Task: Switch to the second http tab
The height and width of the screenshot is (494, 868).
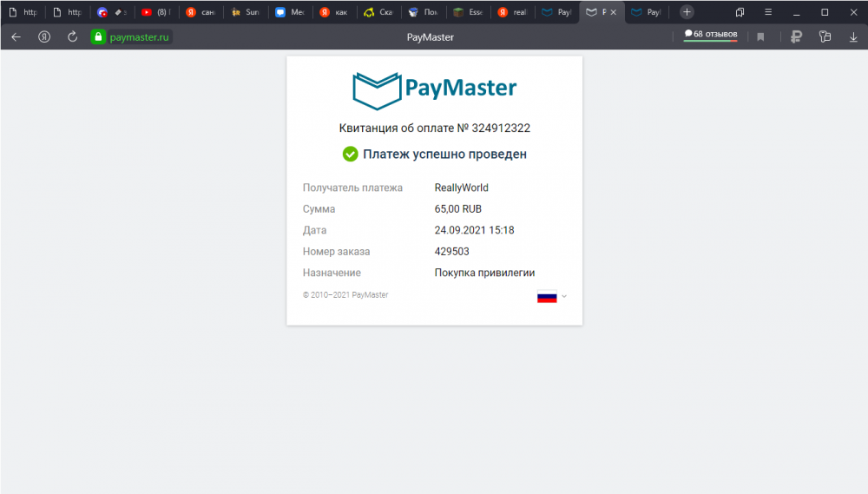Action: point(68,12)
